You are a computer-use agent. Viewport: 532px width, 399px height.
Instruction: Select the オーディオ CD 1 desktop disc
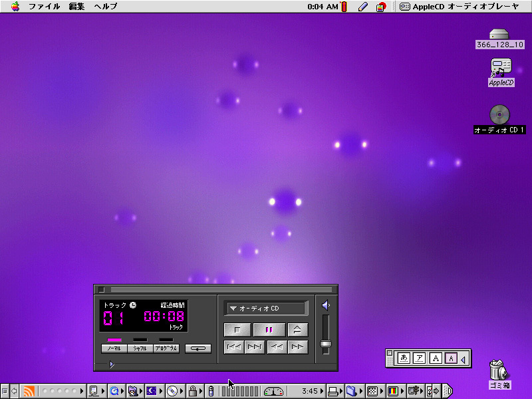499,114
